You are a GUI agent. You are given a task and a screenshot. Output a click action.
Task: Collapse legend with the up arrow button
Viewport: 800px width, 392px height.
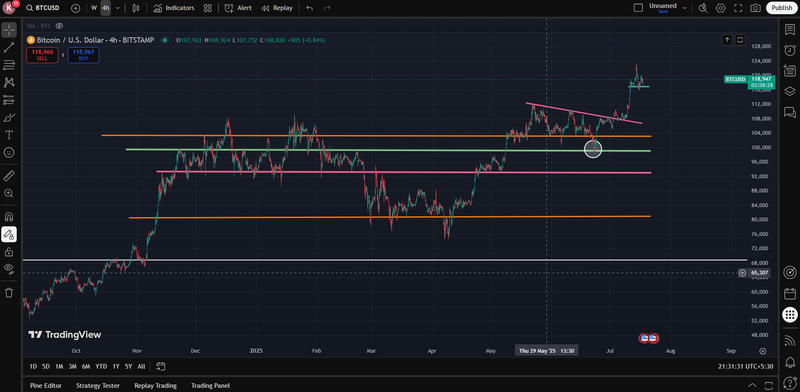[727, 40]
